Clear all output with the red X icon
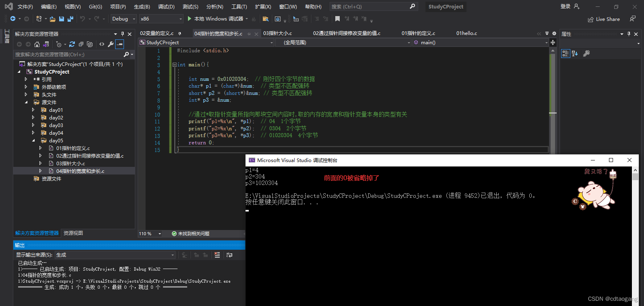 pos(217,255)
